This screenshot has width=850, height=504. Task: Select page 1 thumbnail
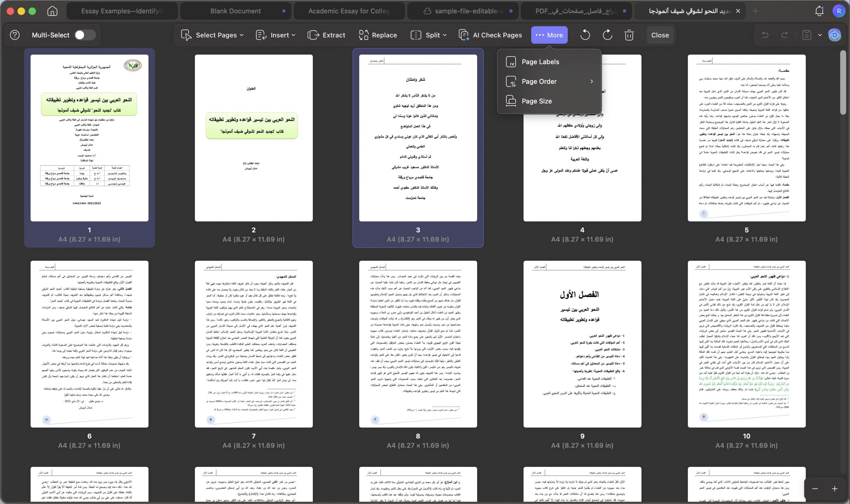pos(89,138)
